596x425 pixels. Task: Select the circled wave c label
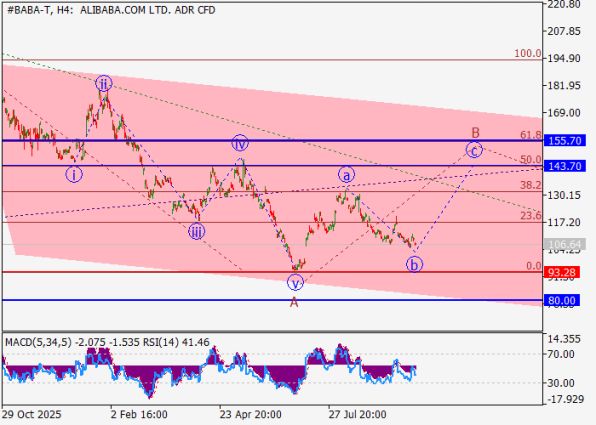[474, 150]
